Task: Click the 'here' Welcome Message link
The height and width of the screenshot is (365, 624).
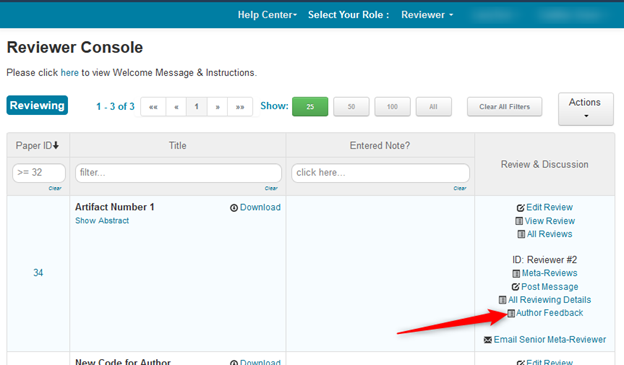Action: pyautogui.click(x=70, y=73)
